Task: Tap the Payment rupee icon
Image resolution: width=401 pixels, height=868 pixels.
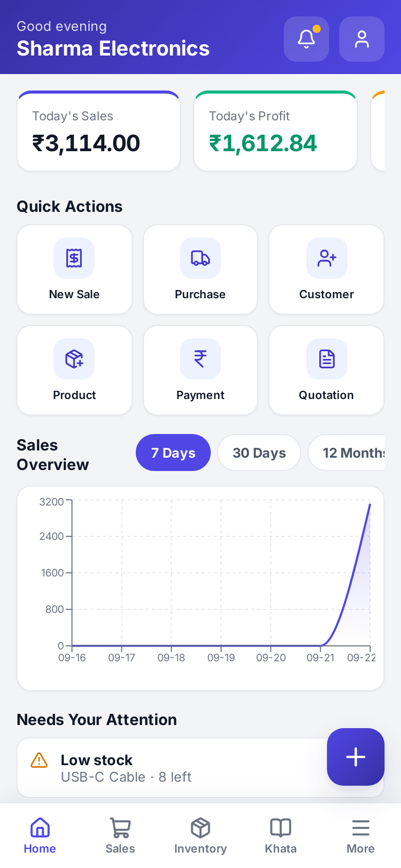Action: (200, 359)
